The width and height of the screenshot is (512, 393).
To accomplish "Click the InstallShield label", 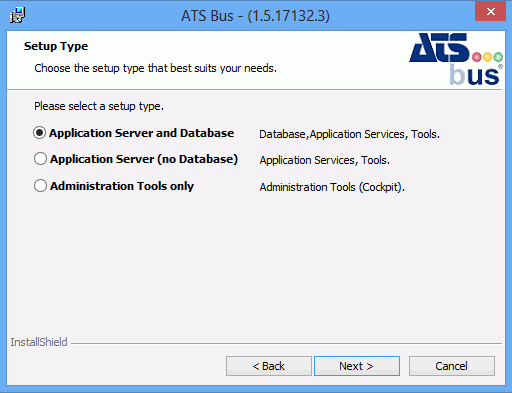I will click(39, 342).
